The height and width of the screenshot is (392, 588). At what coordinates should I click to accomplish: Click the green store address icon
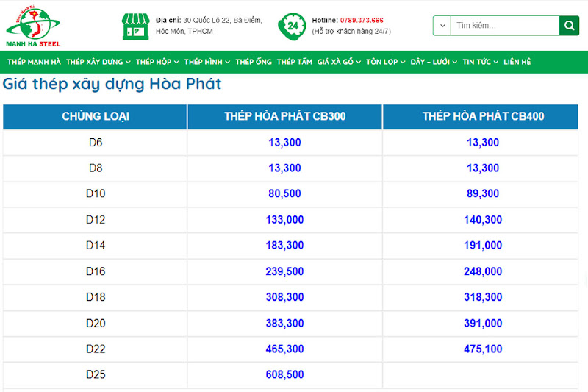(x=135, y=26)
